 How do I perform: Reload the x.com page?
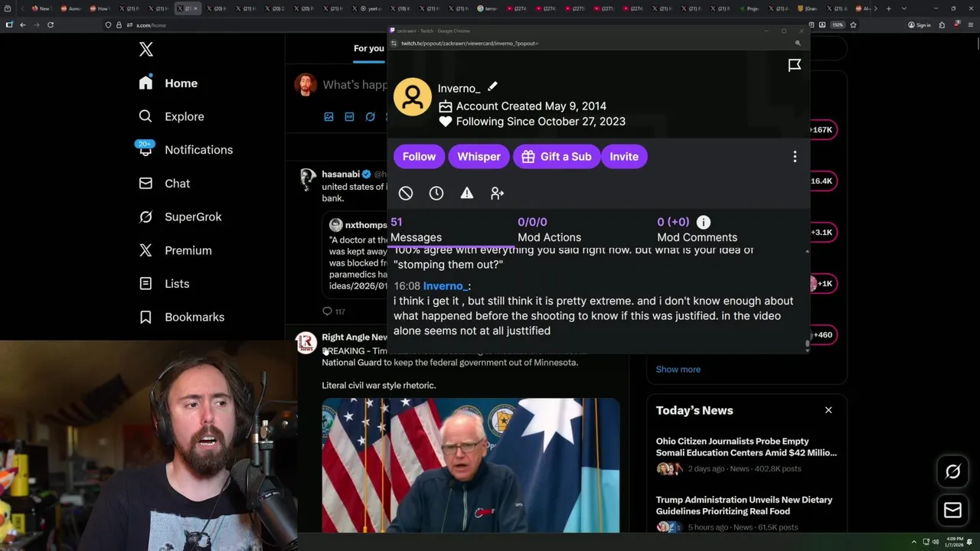51,24
